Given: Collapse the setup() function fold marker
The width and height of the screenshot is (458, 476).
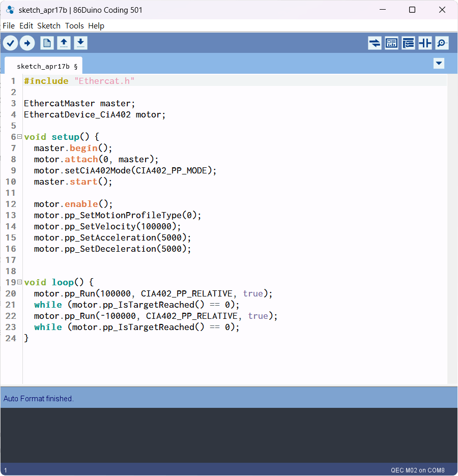Looking at the screenshot, I should point(19,137).
